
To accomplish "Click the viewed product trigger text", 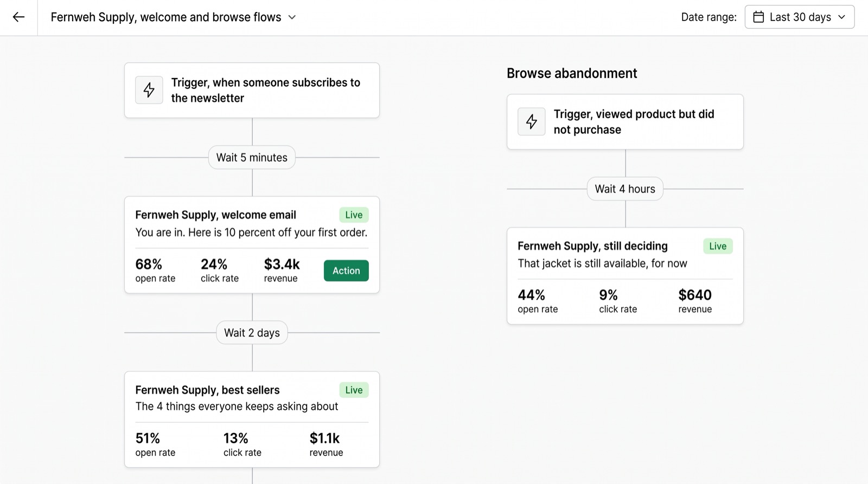I will [634, 122].
